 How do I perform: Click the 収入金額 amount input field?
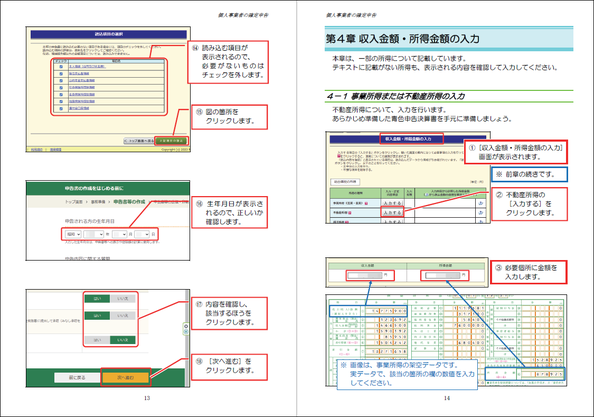coord(366,275)
